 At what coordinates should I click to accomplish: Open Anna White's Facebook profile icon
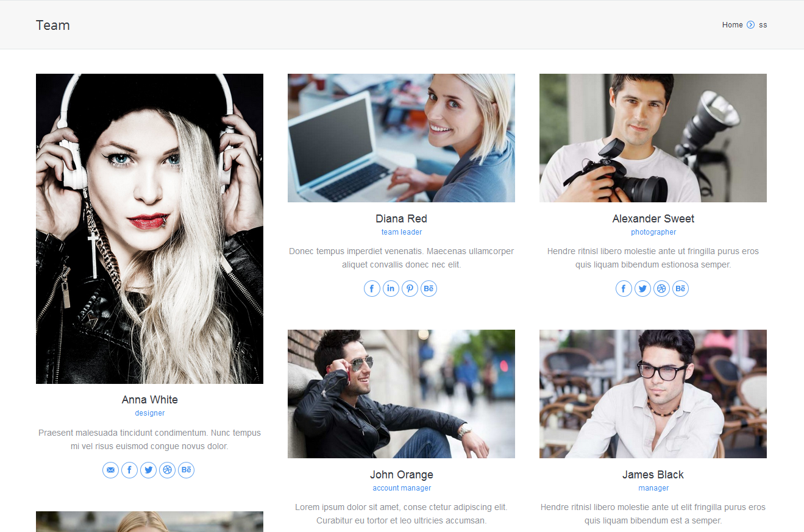[129, 470]
